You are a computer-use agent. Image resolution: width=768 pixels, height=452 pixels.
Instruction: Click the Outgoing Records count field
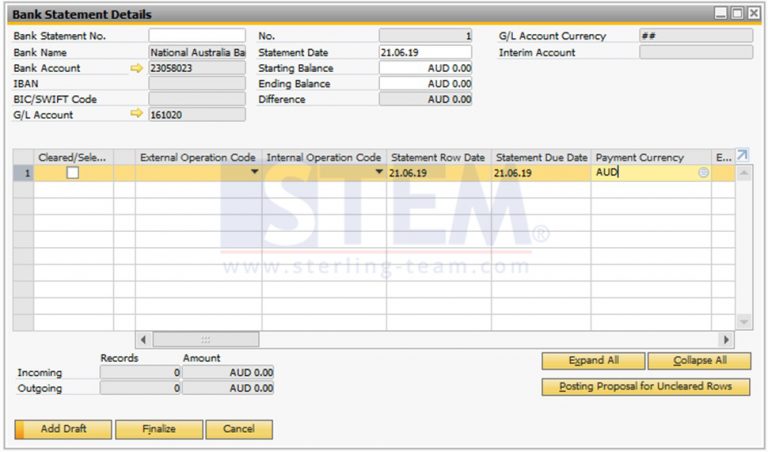[141, 388]
